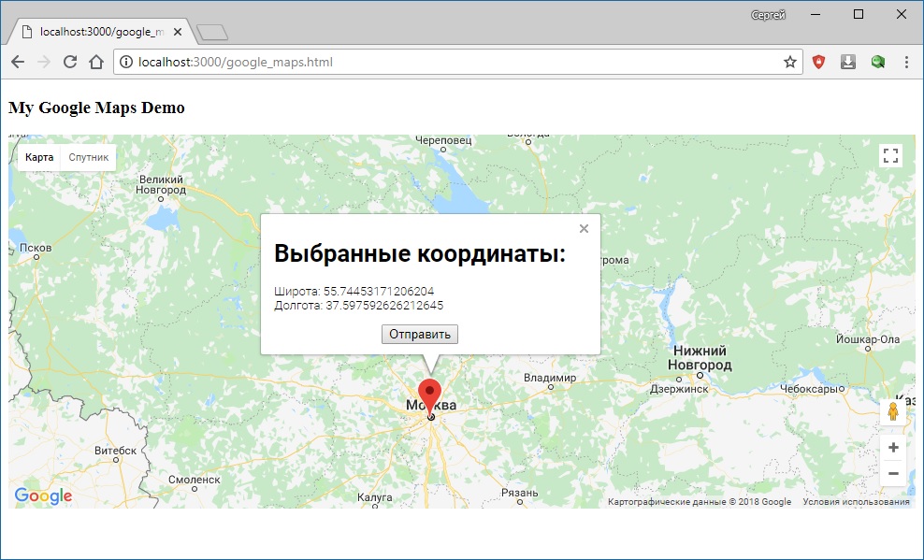Open the Chrome three-dot menu
This screenshot has height=560, width=924.
[x=906, y=62]
